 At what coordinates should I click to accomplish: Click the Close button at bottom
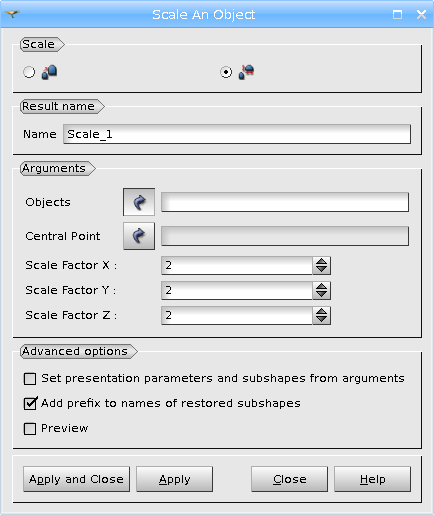[289, 479]
